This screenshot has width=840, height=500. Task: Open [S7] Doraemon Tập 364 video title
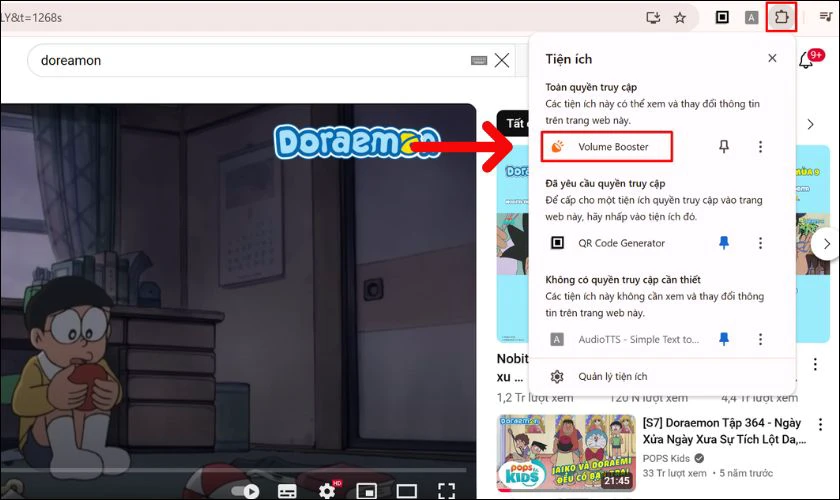tap(724, 431)
